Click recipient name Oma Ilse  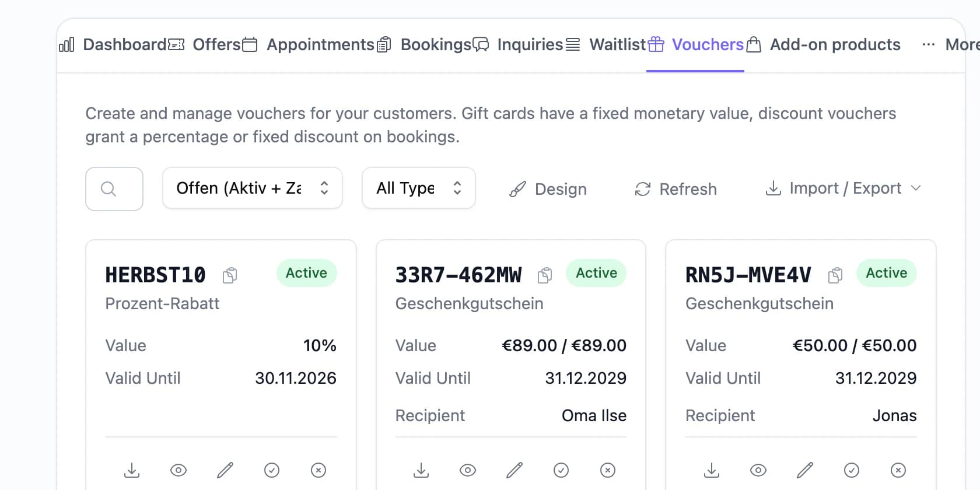[x=594, y=416]
